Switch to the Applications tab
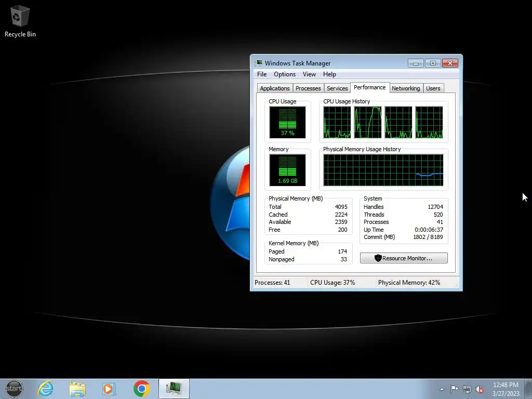The height and width of the screenshot is (399, 532). pos(275,88)
